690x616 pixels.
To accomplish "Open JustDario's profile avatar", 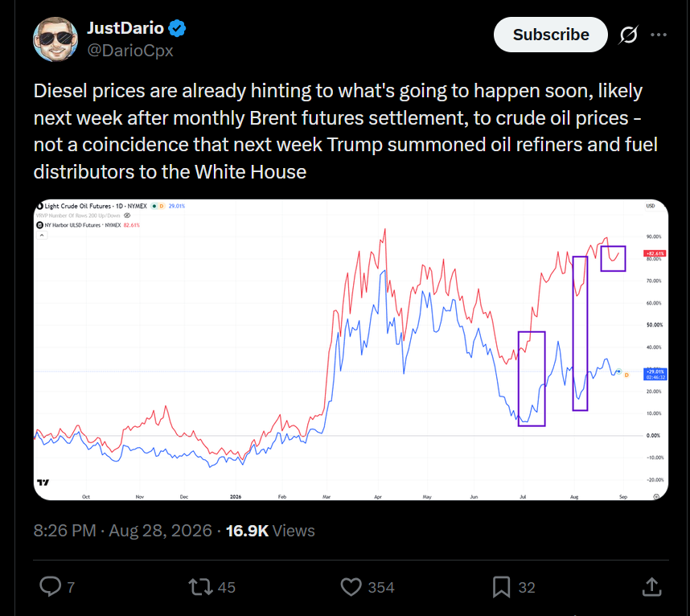I will (x=55, y=39).
